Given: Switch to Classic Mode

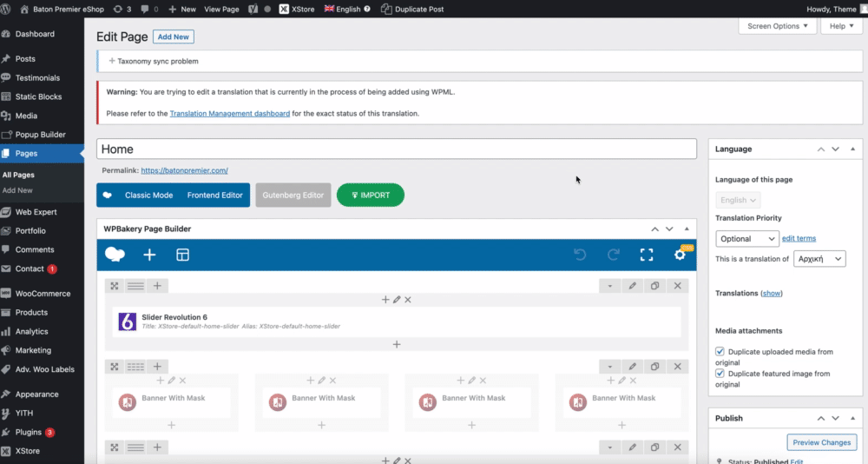Looking at the screenshot, I should [x=148, y=196].
